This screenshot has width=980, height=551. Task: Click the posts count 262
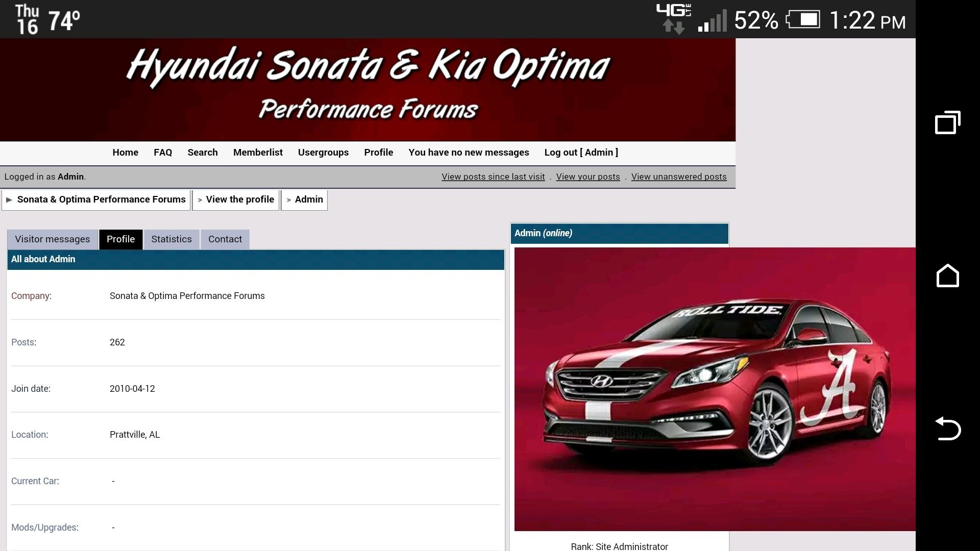(x=117, y=342)
